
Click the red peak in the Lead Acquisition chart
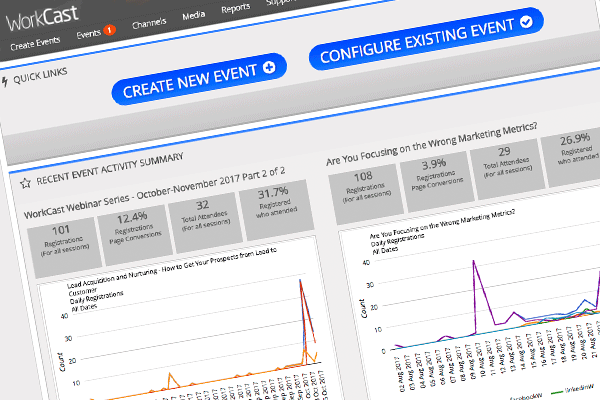point(301,282)
